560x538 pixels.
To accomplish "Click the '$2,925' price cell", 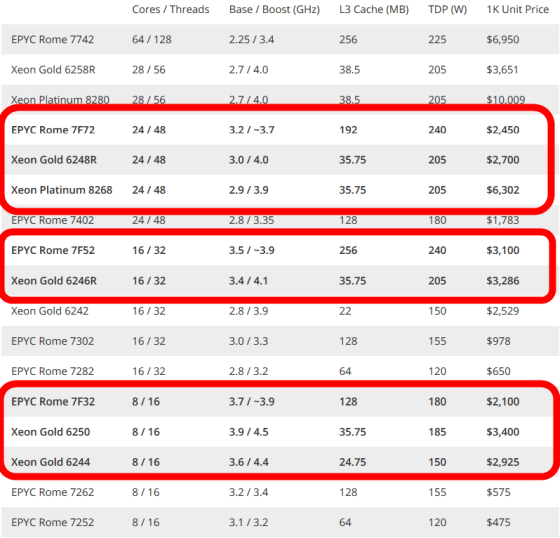I will (x=502, y=462).
